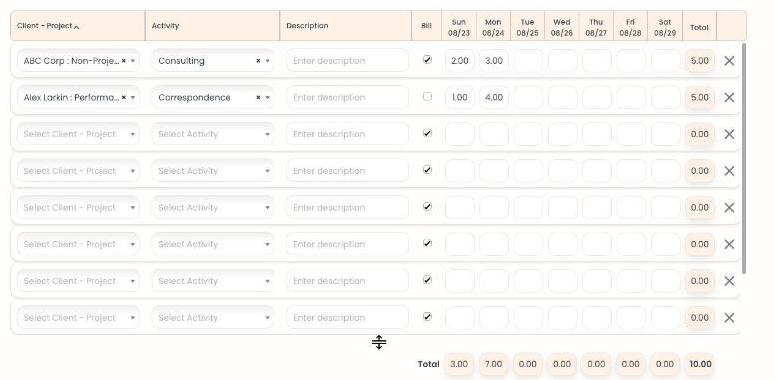The height and width of the screenshot is (380, 775).
Task: Delete the Alex Larkin timesheet row
Action: click(729, 97)
